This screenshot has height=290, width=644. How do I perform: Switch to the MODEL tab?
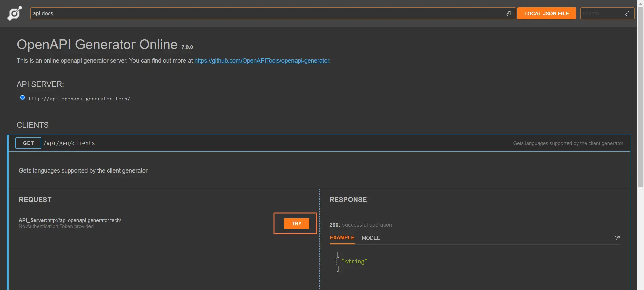pos(371,238)
